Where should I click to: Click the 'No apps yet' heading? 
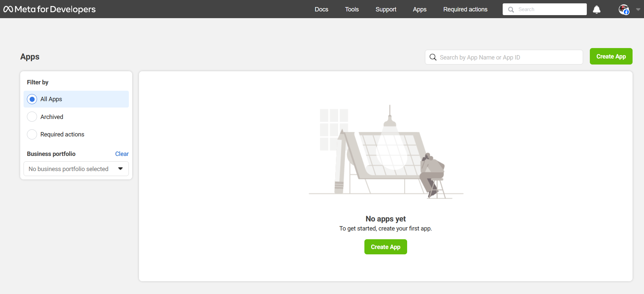(x=386, y=219)
